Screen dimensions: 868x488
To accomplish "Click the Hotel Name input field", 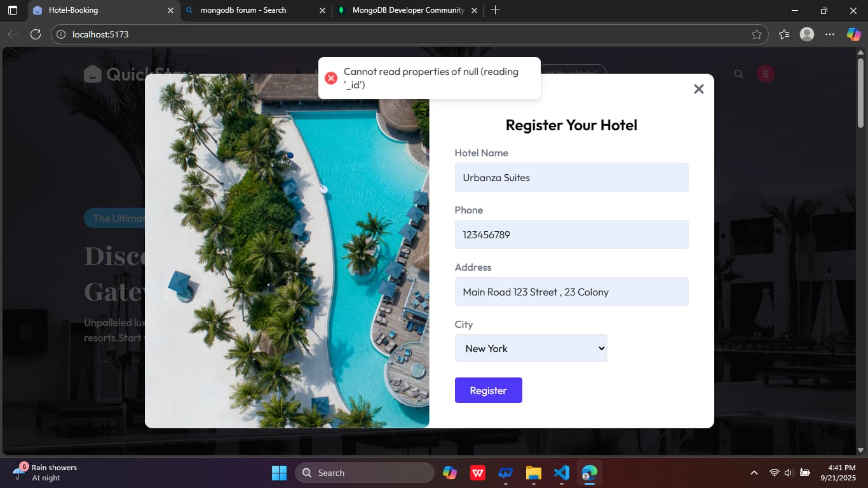I will coord(571,177).
